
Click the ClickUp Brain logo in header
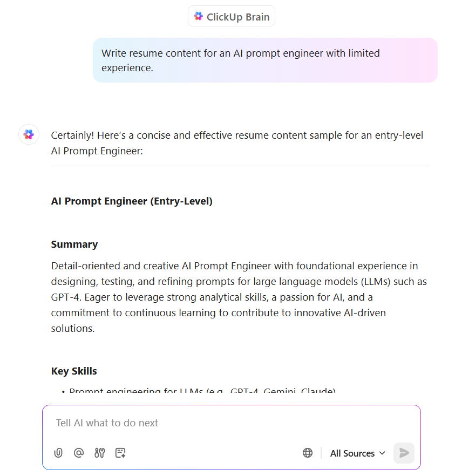click(x=199, y=17)
